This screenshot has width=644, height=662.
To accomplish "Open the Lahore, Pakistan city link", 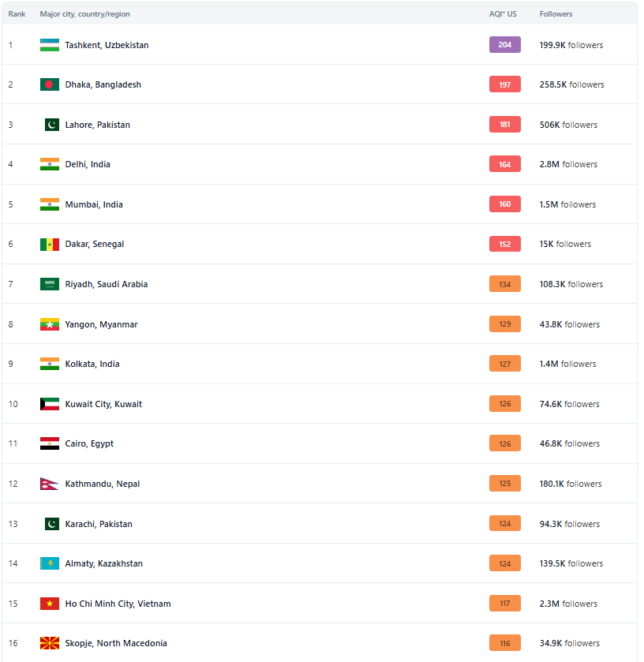I will pyautogui.click(x=98, y=125).
